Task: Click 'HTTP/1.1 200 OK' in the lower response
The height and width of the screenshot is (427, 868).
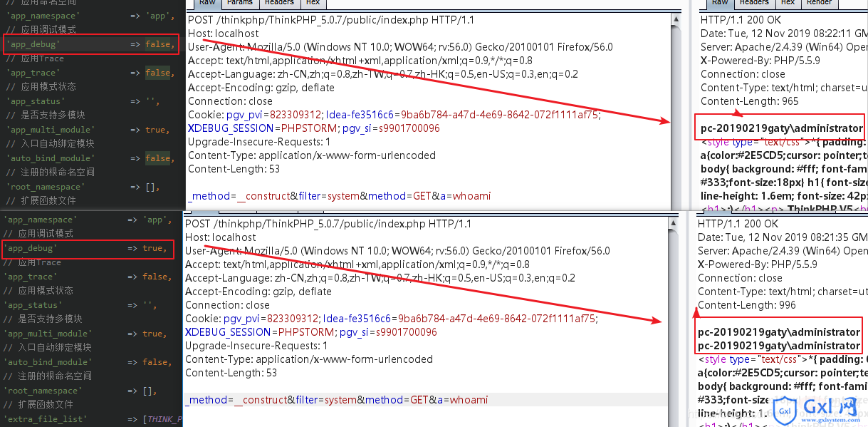Action: click(738, 224)
